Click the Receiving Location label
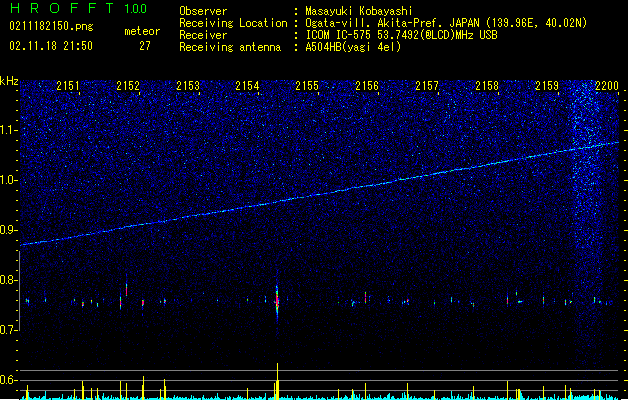The height and width of the screenshot is (400, 629). (x=233, y=23)
